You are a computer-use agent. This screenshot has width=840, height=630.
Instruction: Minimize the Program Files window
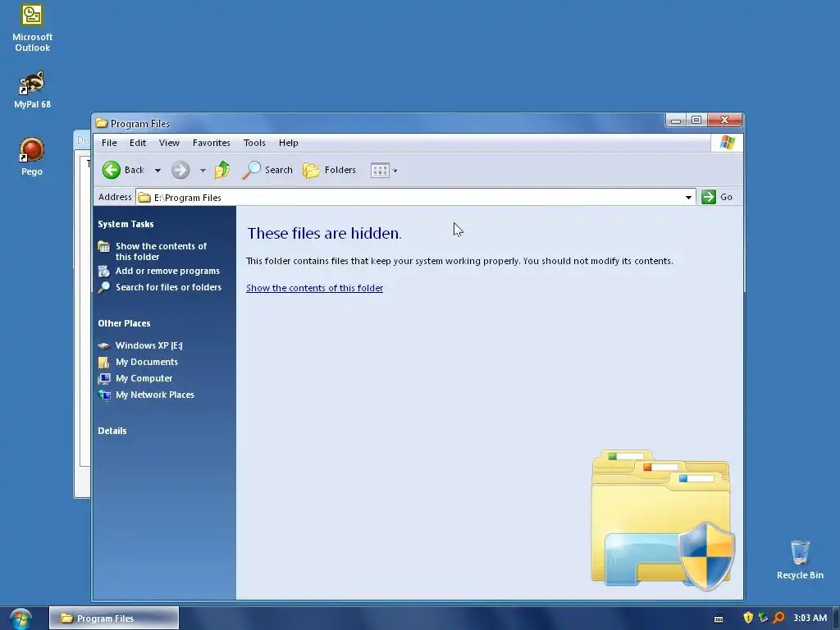tap(676, 121)
